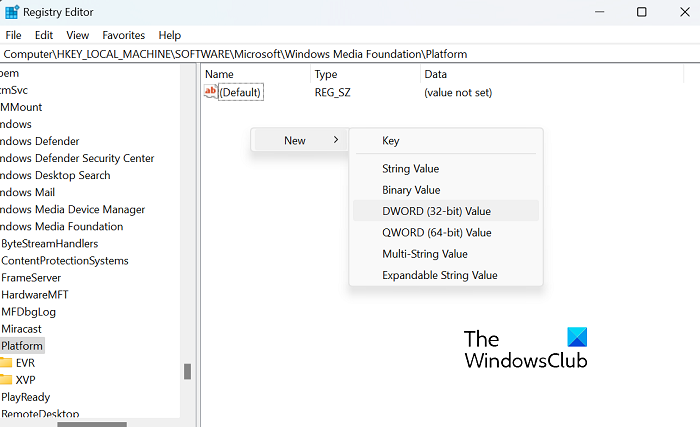Select the Platform registry key
Viewport: 700px width, 427px height.
(22, 345)
